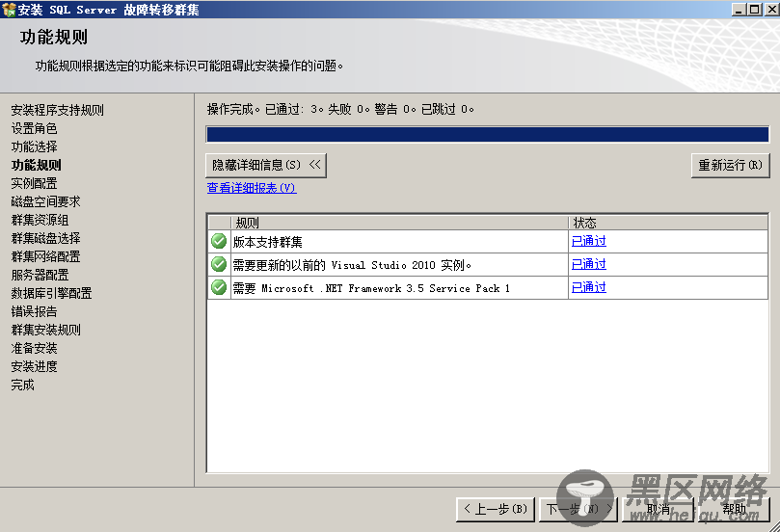
Task: Click green check icon for Visual Studio 2010 rule
Action: [x=219, y=264]
